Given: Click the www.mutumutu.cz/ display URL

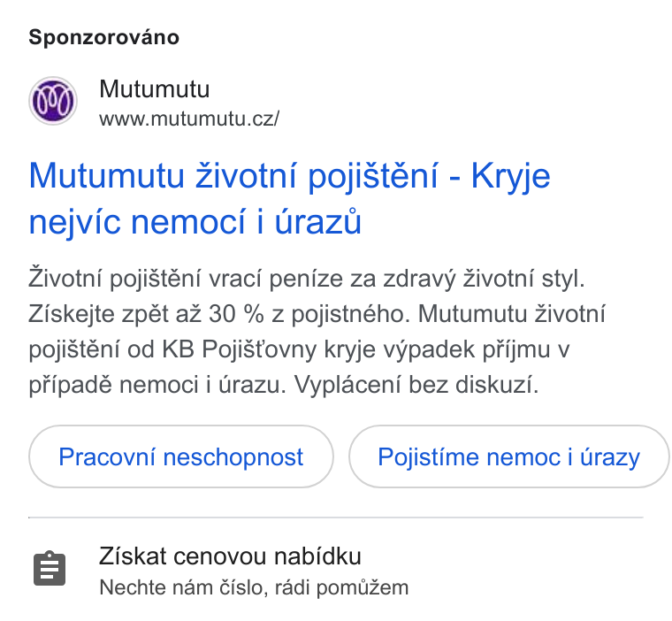Looking at the screenshot, I should click(189, 119).
